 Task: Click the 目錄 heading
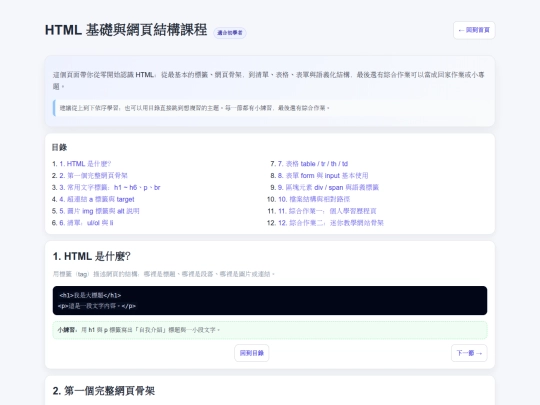pyautogui.click(x=59, y=147)
